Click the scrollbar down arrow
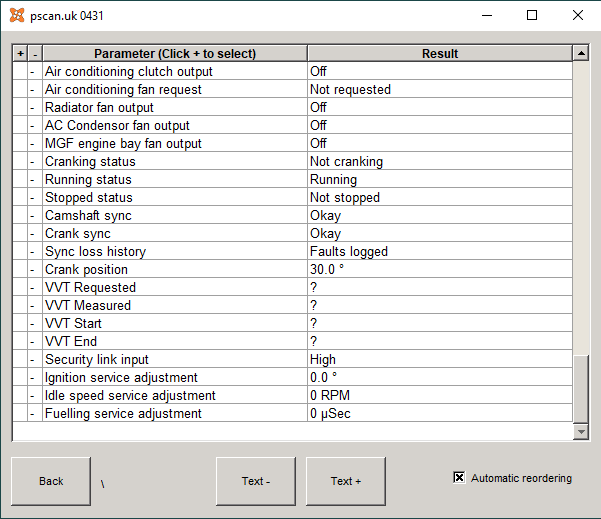Image resolution: width=601 pixels, height=519 pixels. click(581, 432)
